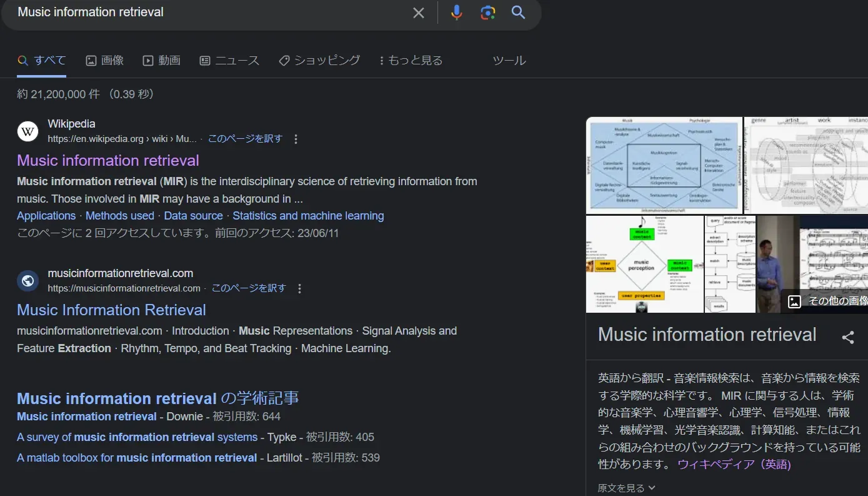Start voice search with microphone icon
868x496 pixels.
click(x=457, y=13)
